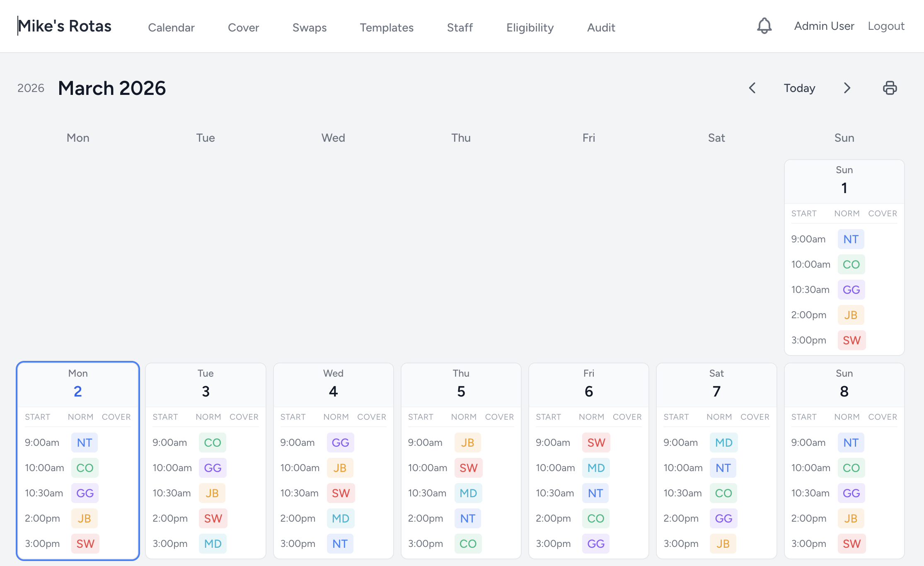Switch to the Swaps page

coord(309,27)
